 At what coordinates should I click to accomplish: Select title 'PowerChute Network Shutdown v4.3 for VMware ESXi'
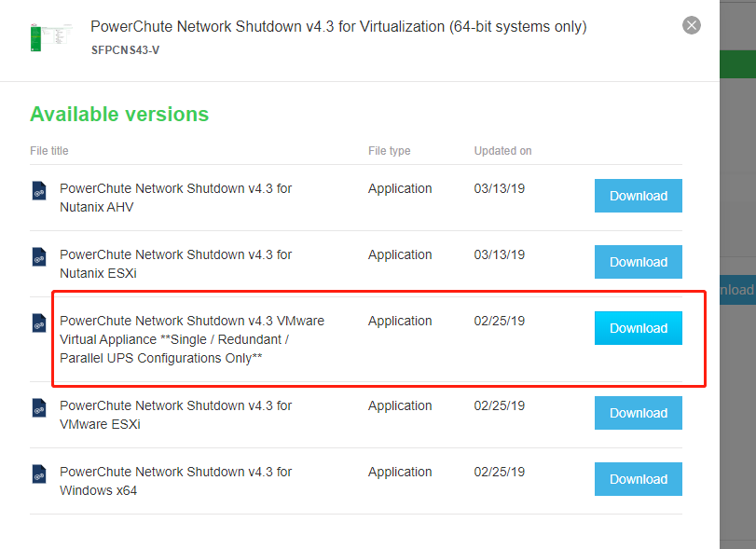[x=175, y=415]
